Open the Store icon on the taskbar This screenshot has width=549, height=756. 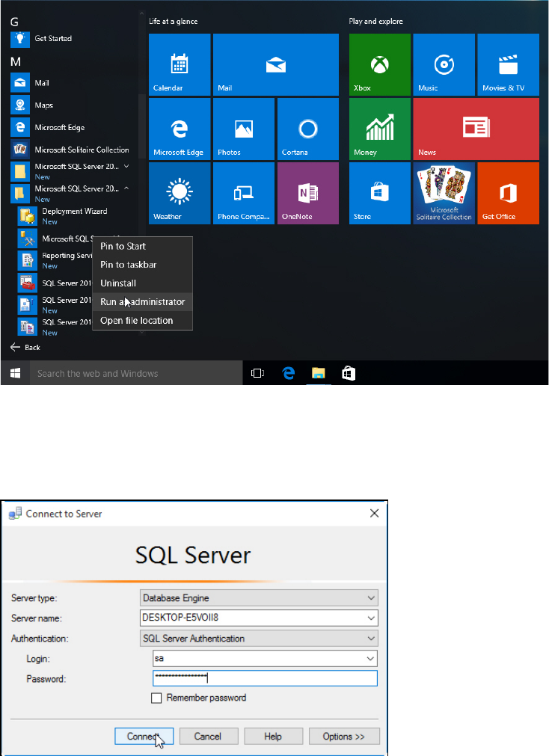coord(348,373)
